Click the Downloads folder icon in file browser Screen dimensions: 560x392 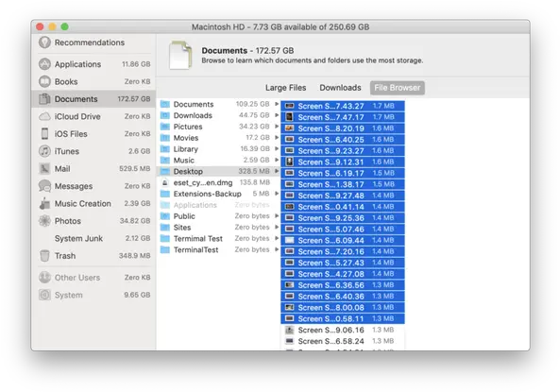click(x=165, y=115)
